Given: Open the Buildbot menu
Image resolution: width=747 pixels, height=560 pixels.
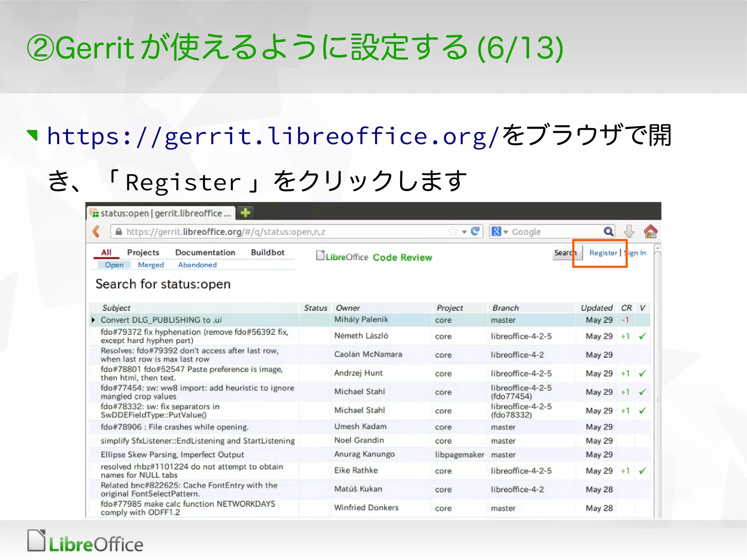Looking at the screenshot, I should [267, 252].
